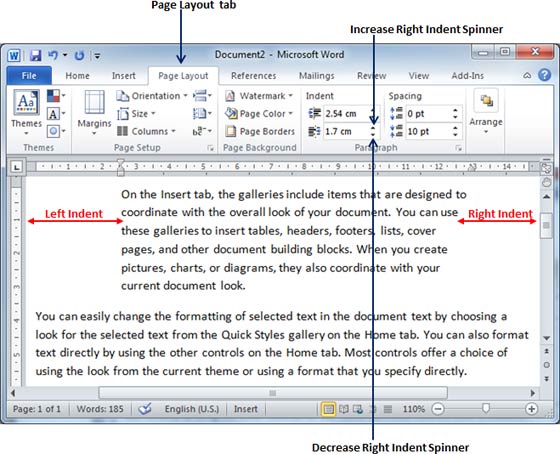Switch to the Home tab
560x454 pixels.
click(78, 76)
